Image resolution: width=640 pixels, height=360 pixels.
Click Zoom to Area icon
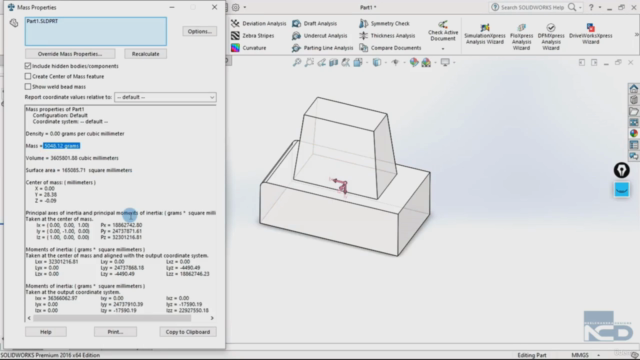click(309, 62)
